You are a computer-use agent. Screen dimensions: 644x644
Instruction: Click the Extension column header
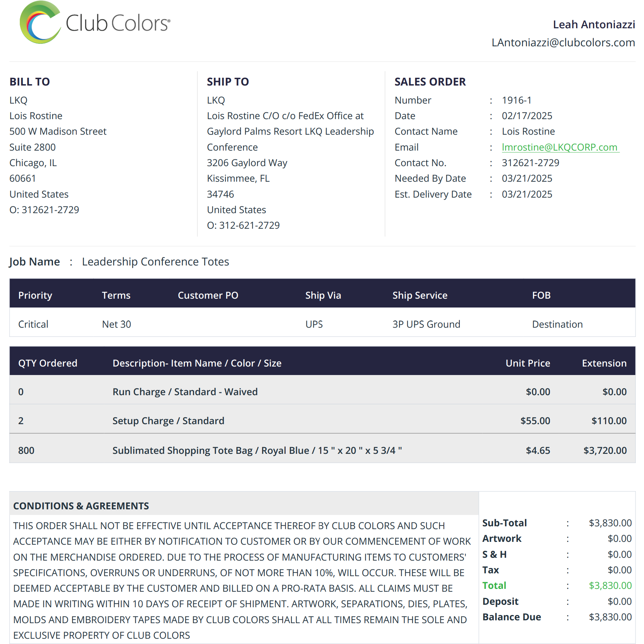point(604,363)
